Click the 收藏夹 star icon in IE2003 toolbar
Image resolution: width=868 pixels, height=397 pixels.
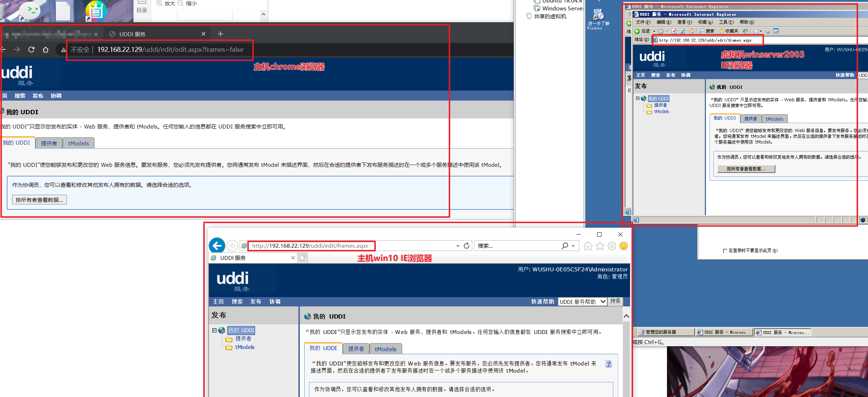[722, 31]
